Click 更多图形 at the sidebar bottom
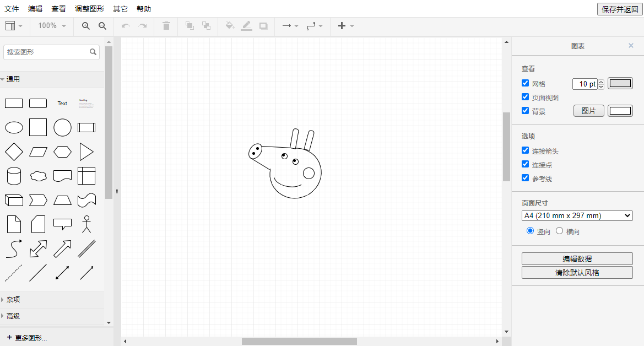The width and height of the screenshot is (644, 346). click(x=27, y=338)
